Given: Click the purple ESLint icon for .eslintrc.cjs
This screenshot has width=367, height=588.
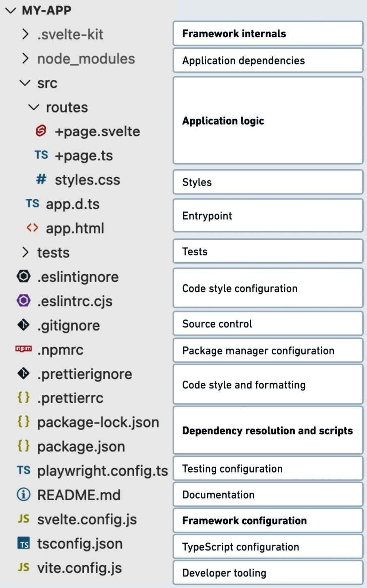Looking at the screenshot, I should point(23,301).
